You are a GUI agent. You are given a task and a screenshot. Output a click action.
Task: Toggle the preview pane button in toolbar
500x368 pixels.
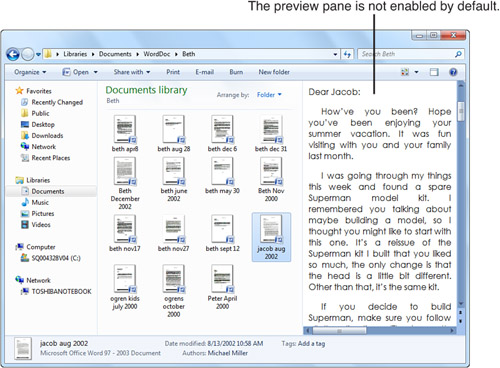click(x=434, y=72)
